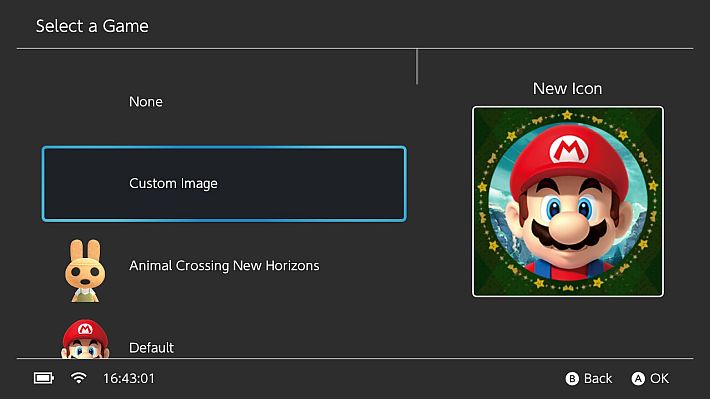The image size is (710, 399).
Task: Click the battery status icon
Action: click(43, 378)
